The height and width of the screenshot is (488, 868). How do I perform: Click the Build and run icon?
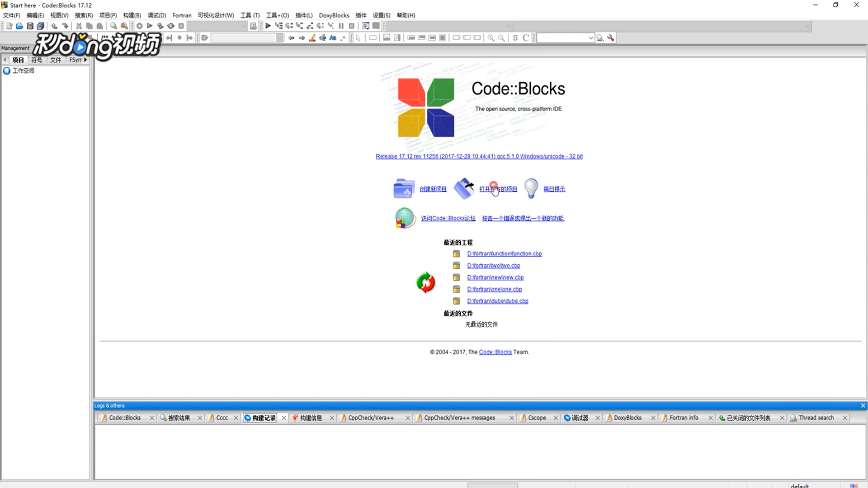click(x=160, y=26)
